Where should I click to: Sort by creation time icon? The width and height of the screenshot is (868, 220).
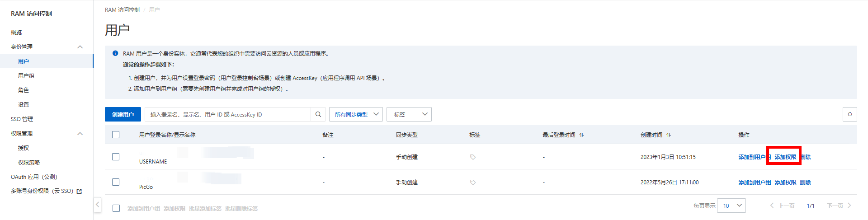(669, 135)
